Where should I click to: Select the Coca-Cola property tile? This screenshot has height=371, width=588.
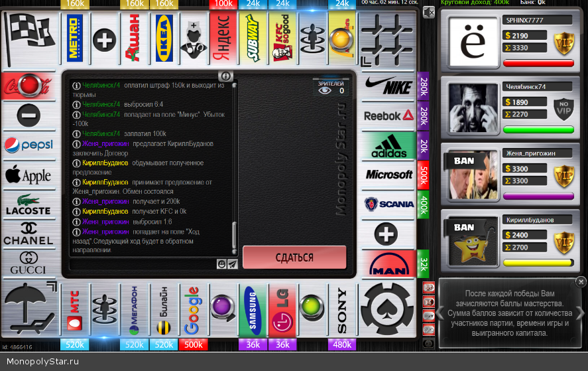[29, 86]
